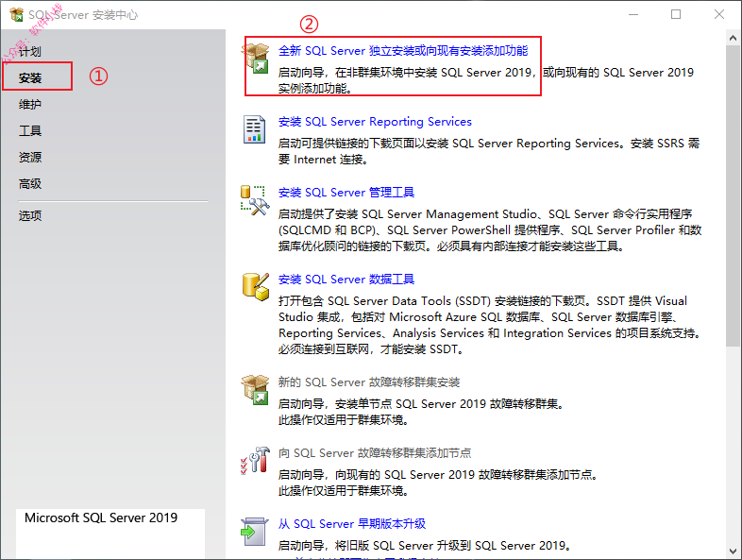
Task: Open 全新 SQL Server 独立安装或向现有安装添加功能 link
Action: click(403, 51)
